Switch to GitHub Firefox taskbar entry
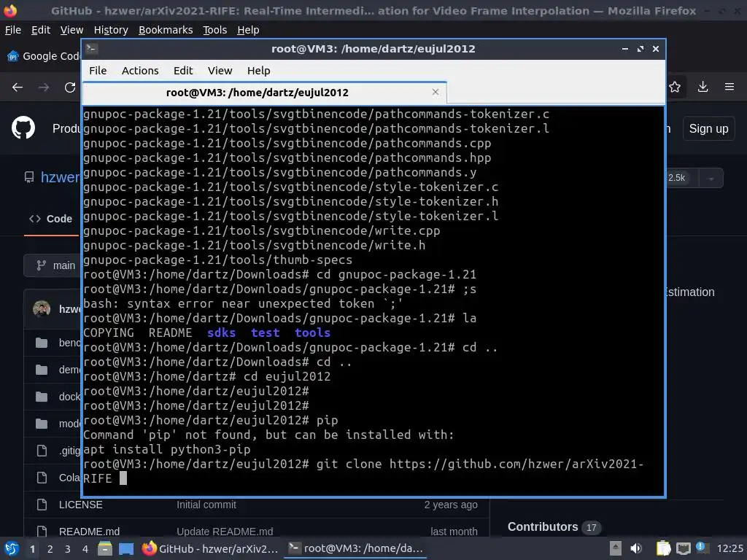Screen dimensions: 747x560 tap(210, 548)
